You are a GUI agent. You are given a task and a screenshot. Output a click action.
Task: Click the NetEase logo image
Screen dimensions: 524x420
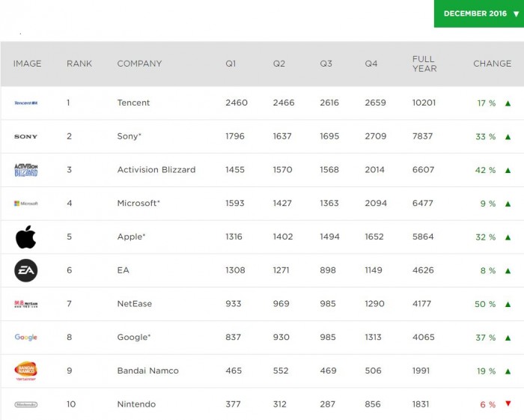[x=26, y=304]
